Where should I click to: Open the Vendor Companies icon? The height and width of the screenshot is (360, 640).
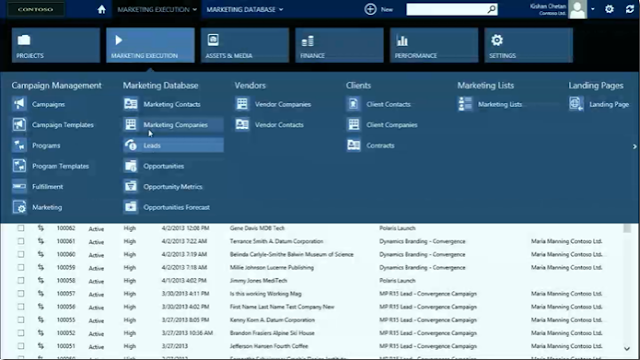click(x=242, y=104)
